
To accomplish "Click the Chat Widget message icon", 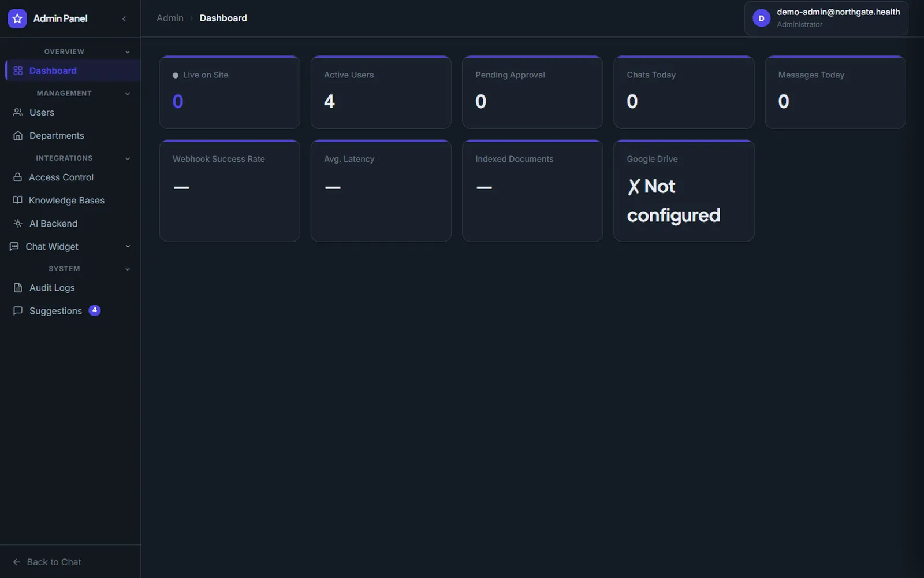I will pyautogui.click(x=14, y=246).
